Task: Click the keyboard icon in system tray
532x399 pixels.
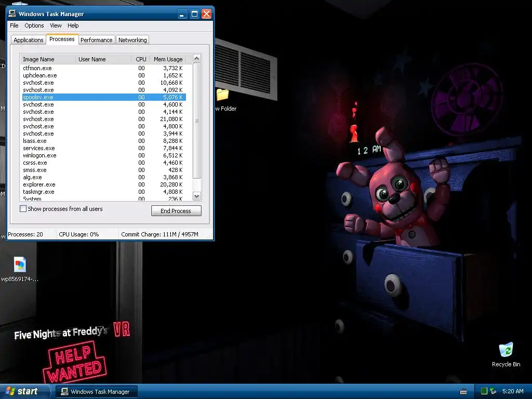Action: coord(463,392)
